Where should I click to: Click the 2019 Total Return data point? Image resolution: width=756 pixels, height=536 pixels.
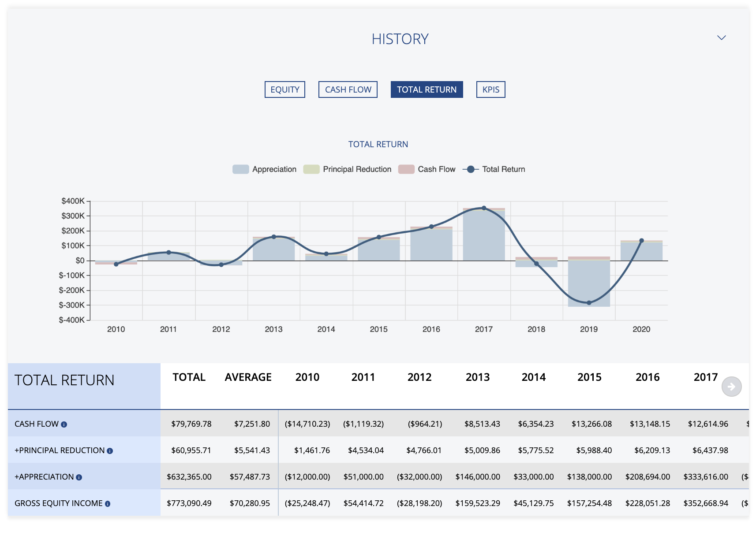[589, 303]
